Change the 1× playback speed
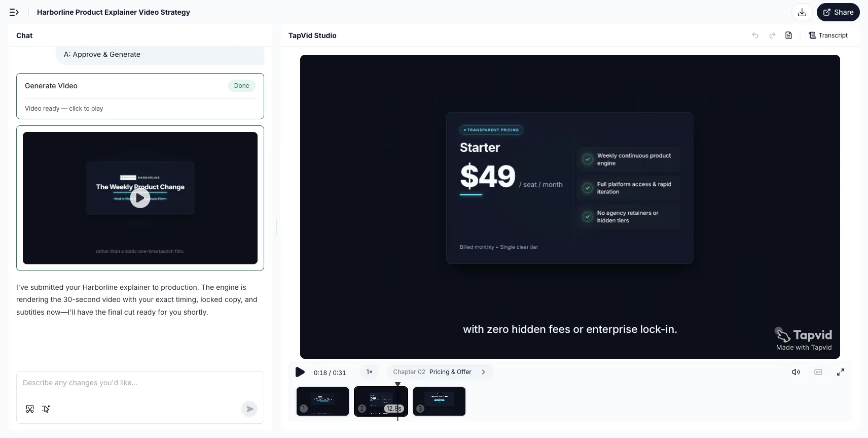The width and height of the screenshot is (868, 438). 370,372
